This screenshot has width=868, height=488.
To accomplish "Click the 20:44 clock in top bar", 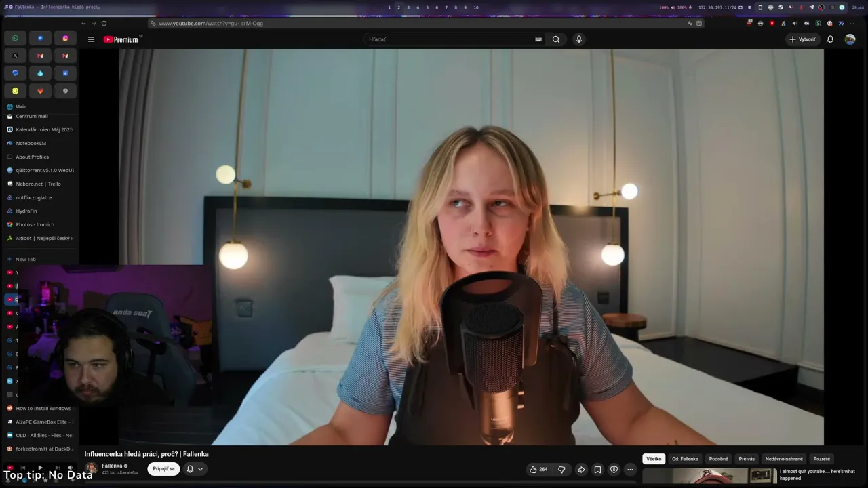I will tap(858, 7).
